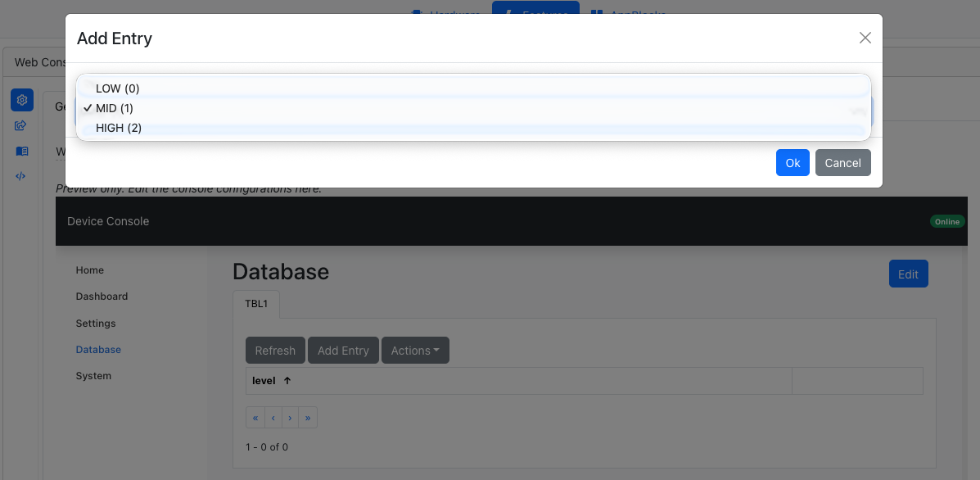
Task: Open Settings via the gear icon
Action: click(x=21, y=99)
